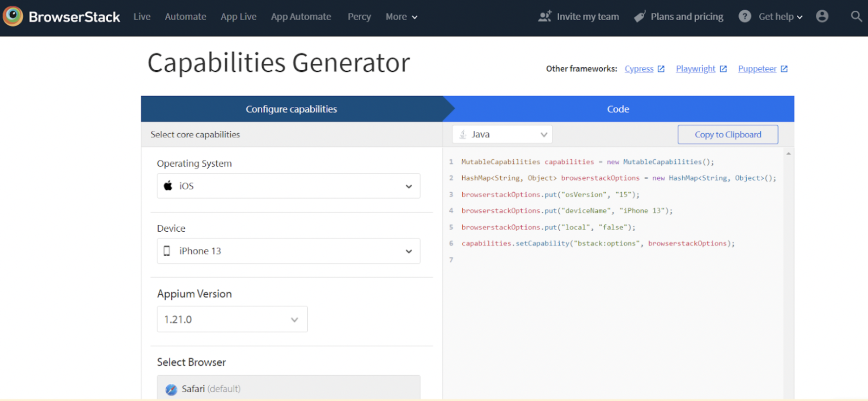868x401 pixels.
Task: Go to Percy in top navigation
Action: (359, 17)
